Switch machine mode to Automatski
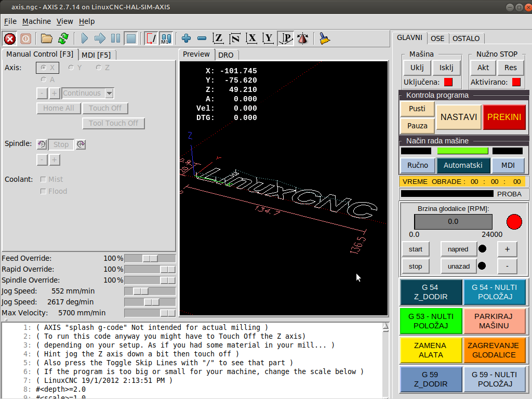Image resolution: width=532 pixels, height=399 pixels. (463, 165)
